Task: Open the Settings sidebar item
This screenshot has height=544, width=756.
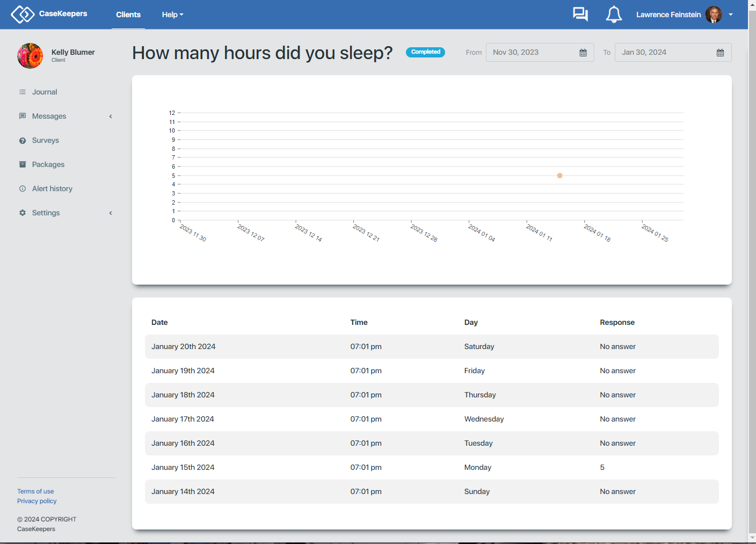Action: [46, 213]
